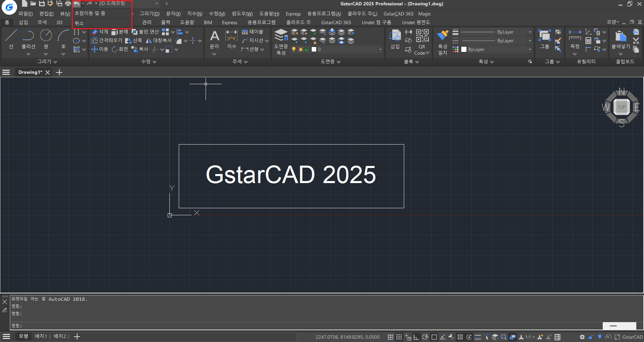644x342 pixels.
Task: Click the Undo arrow in quick access toolbar
Action: (x=76, y=4)
